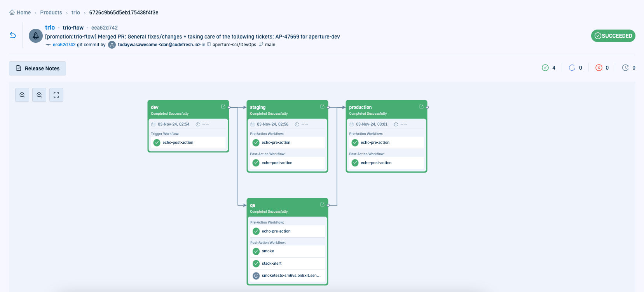Viewport: 644px width, 292px height.
Task: Open staging environment external link icon
Action: (x=322, y=107)
